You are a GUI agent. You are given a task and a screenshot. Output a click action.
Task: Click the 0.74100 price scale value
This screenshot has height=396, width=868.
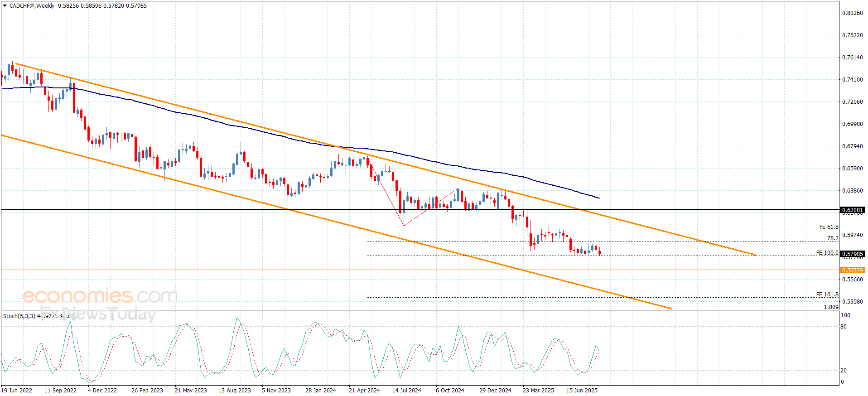852,80
